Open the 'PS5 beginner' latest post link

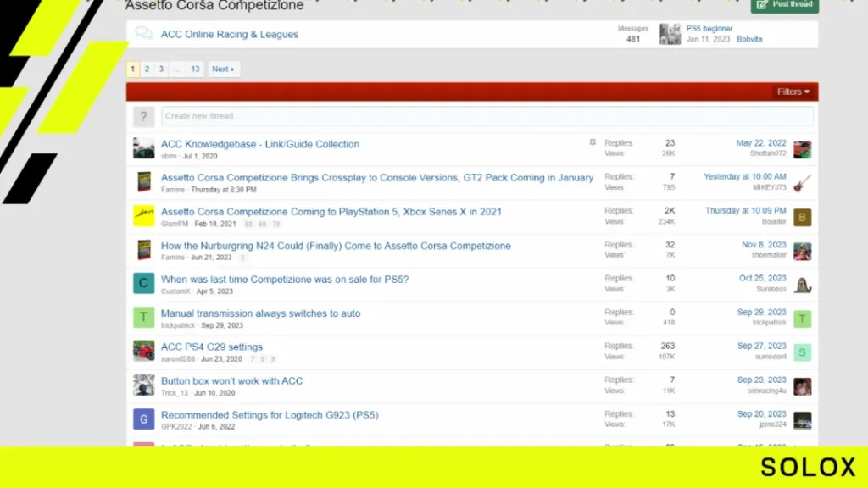pyautogui.click(x=709, y=28)
